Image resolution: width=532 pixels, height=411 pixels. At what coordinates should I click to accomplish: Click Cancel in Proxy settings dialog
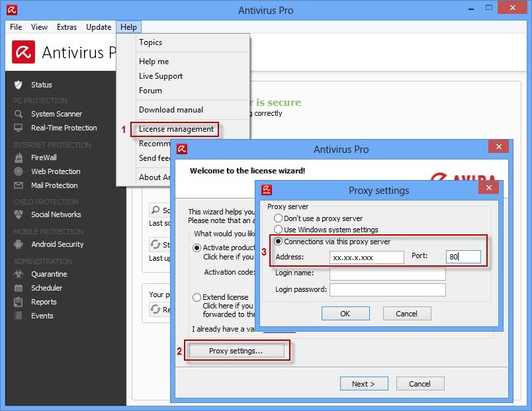pyautogui.click(x=407, y=314)
